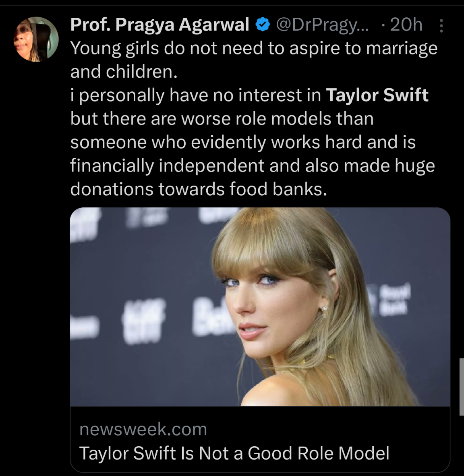Viewport: 464px width, 476px height.
Task: Click the Royal Bank logo in the photo background
Action: (393, 298)
